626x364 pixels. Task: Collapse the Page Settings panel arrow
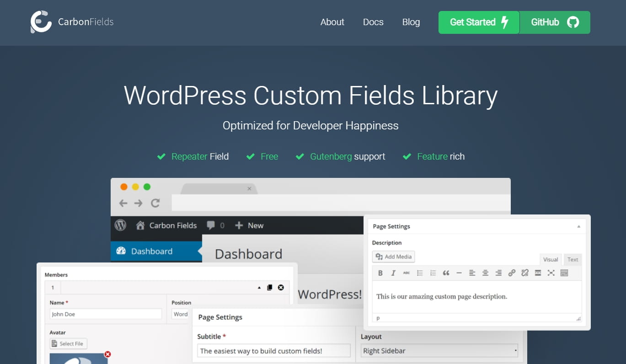tap(578, 226)
